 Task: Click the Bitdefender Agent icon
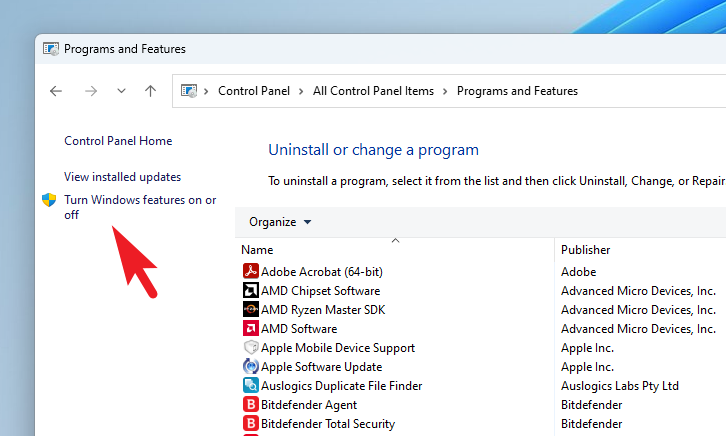250,404
